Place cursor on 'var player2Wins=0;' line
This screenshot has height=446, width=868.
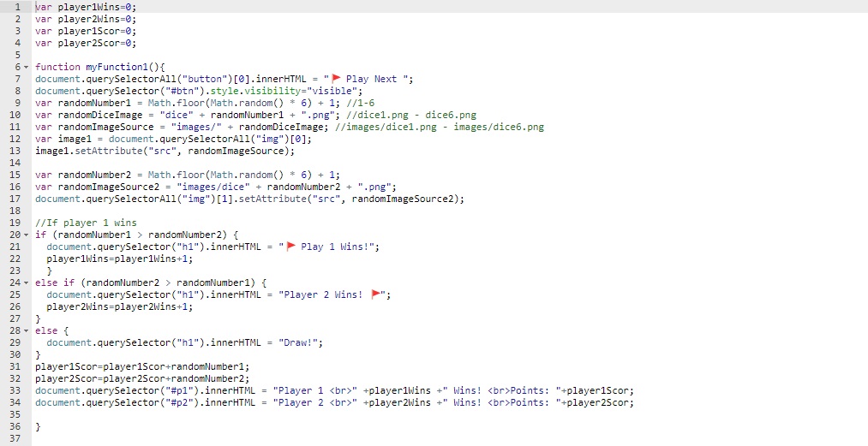[85, 19]
